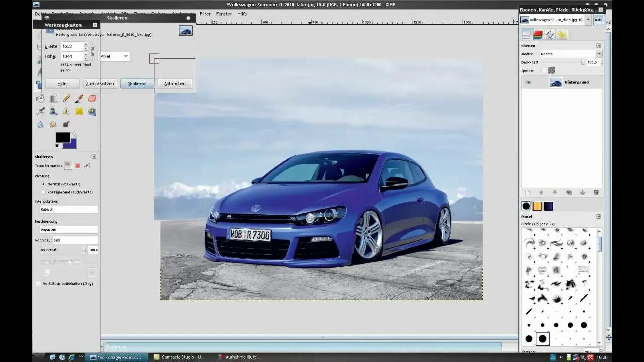Set transformation to affect path
The height and width of the screenshot is (362, 644).
(x=87, y=165)
